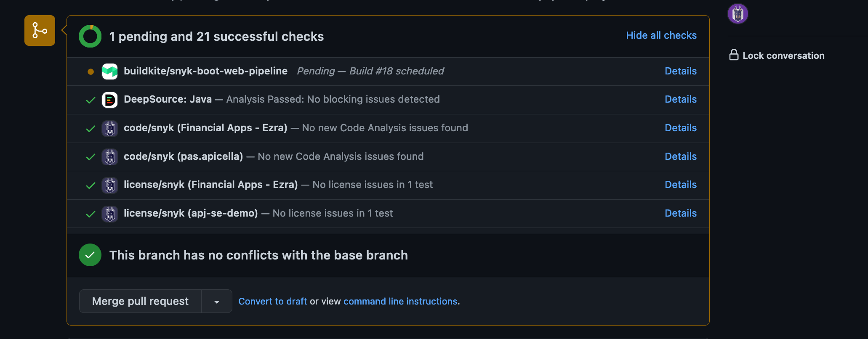Click Snyk icon beside code/snyk (Financial Apps - Ezra)

110,128
